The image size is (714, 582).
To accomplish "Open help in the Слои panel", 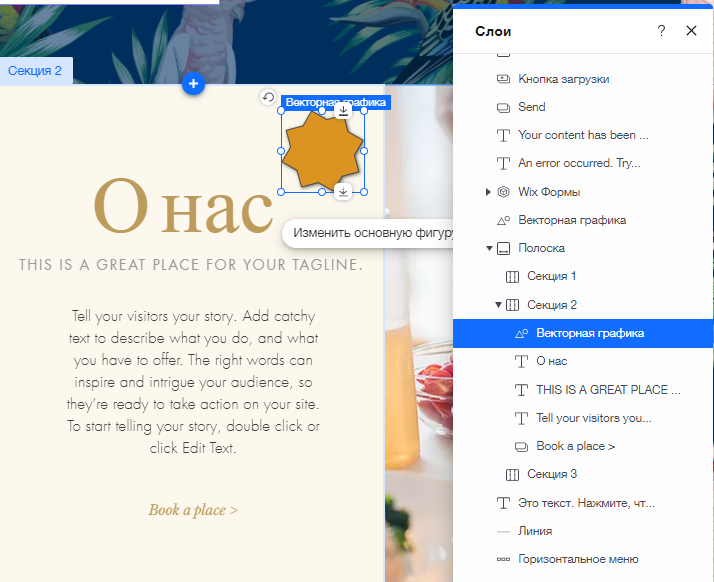I will [x=661, y=31].
